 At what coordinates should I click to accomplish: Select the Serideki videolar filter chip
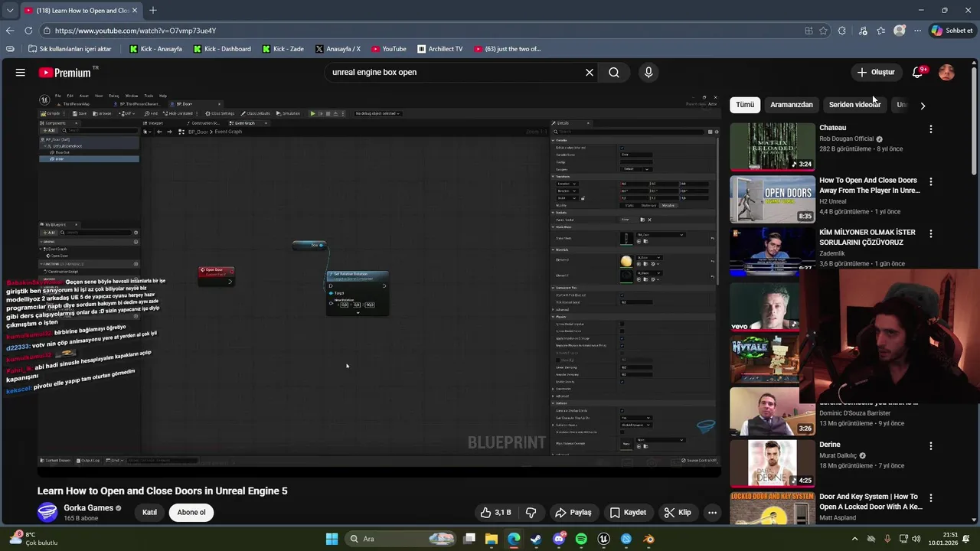pos(854,104)
